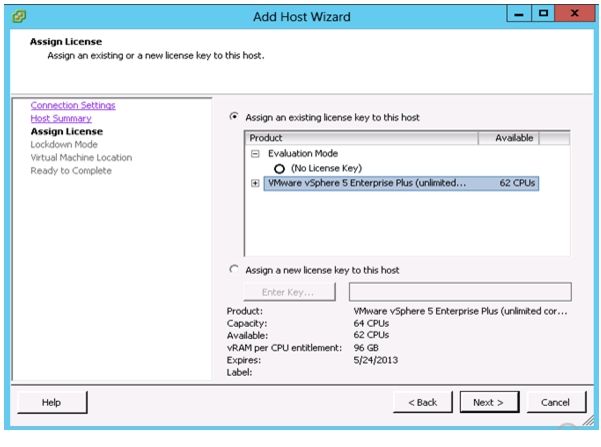The width and height of the screenshot is (601, 447).
Task: Minimize the Add Host Wizard window
Action: pos(519,14)
